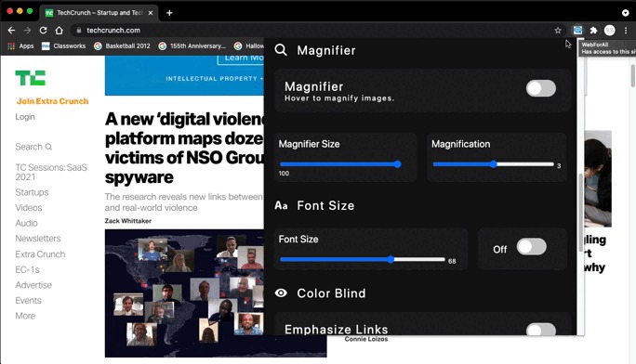This screenshot has height=364, width=636.
Task: Click the right-side article photo
Action: tap(598, 178)
